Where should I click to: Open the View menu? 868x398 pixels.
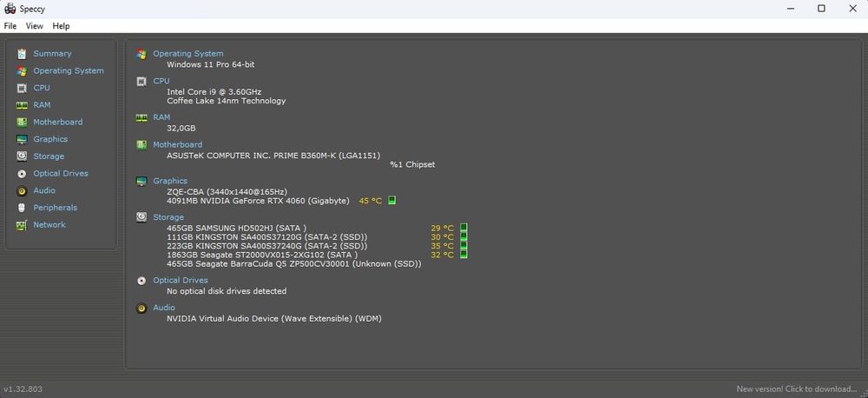coord(35,26)
